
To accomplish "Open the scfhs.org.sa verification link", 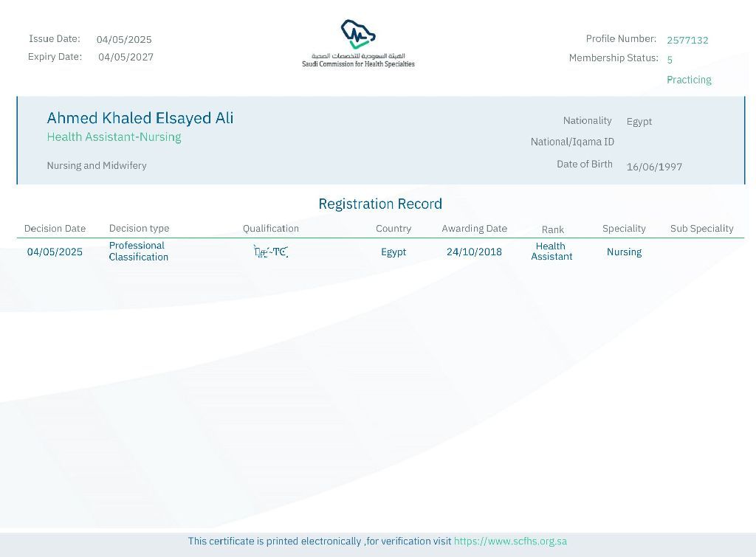I will coord(510,541).
